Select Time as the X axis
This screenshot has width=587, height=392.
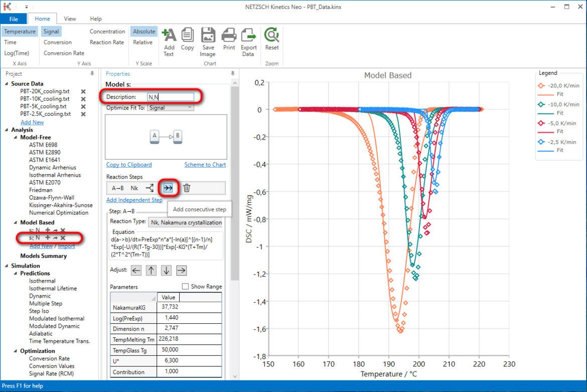click(11, 42)
